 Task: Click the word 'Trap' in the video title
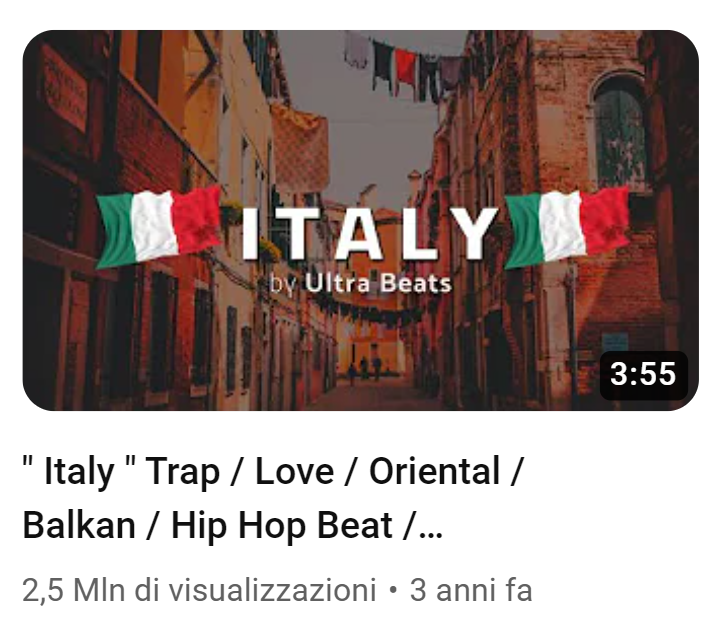[x=182, y=472]
